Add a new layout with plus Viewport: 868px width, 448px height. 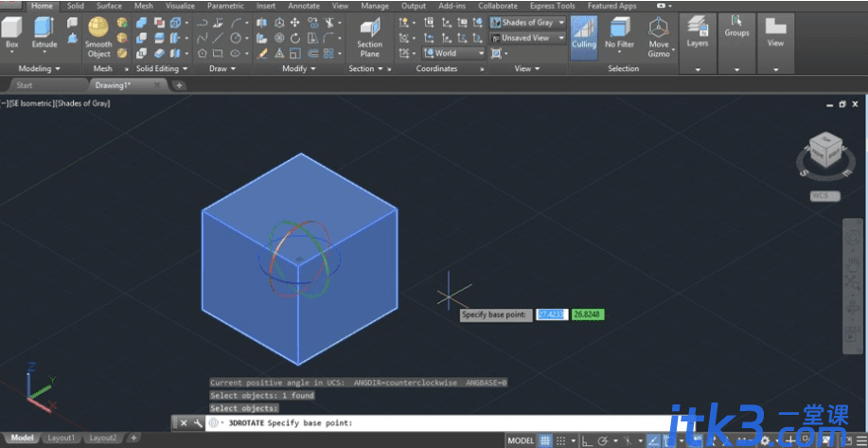(x=133, y=438)
